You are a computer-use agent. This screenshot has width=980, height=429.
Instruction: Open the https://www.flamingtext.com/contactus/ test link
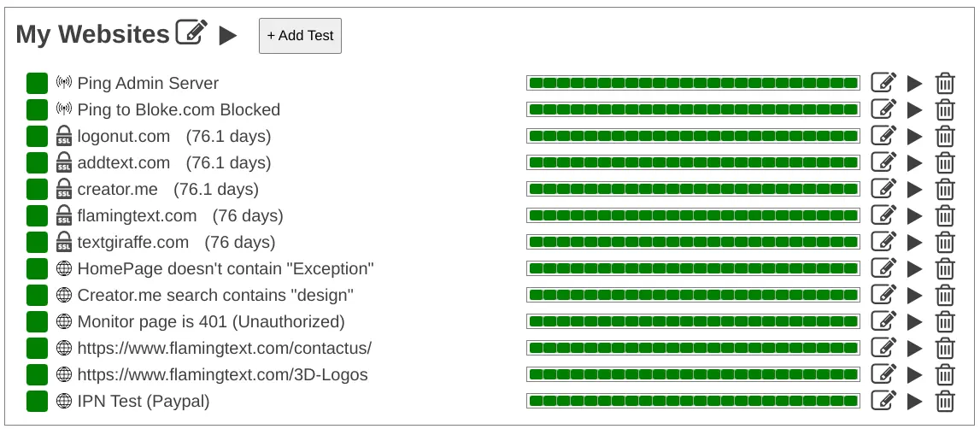click(x=224, y=348)
